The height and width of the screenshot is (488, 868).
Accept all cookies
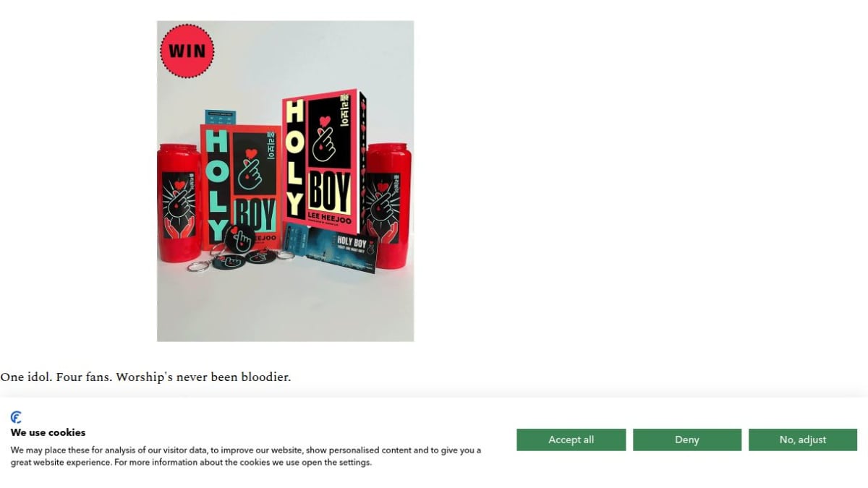[x=571, y=440]
